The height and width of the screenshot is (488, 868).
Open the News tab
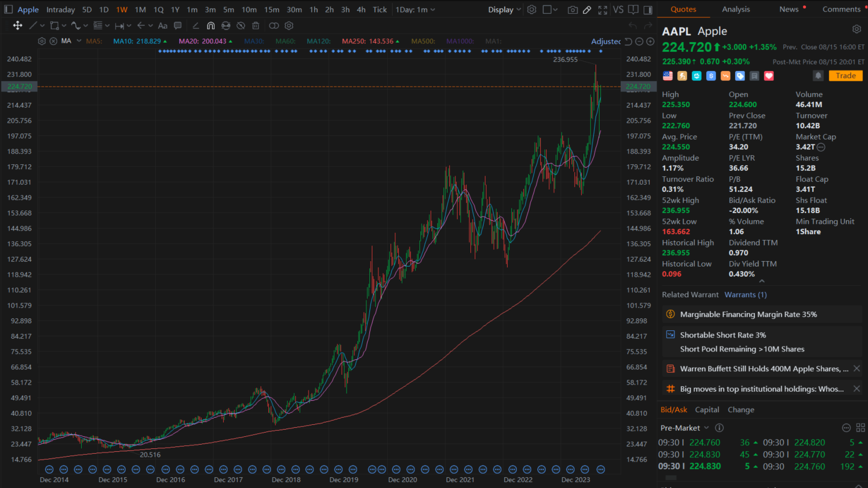(x=789, y=9)
